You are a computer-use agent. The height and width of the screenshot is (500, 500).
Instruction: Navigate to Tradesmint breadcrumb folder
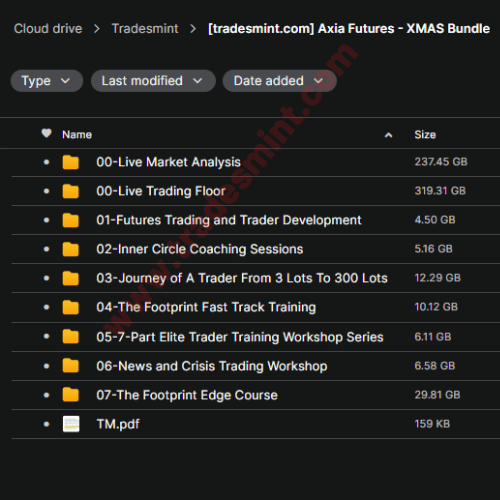click(145, 29)
